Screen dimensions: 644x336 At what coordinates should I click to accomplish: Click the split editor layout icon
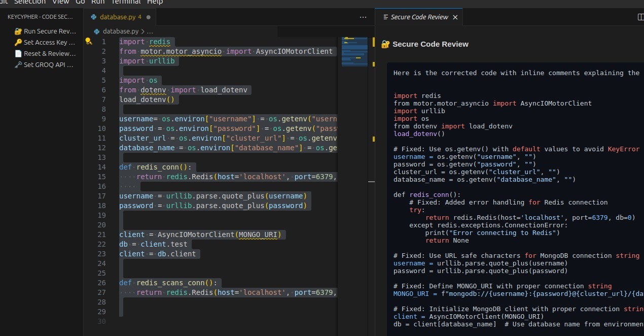tap(640, 17)
